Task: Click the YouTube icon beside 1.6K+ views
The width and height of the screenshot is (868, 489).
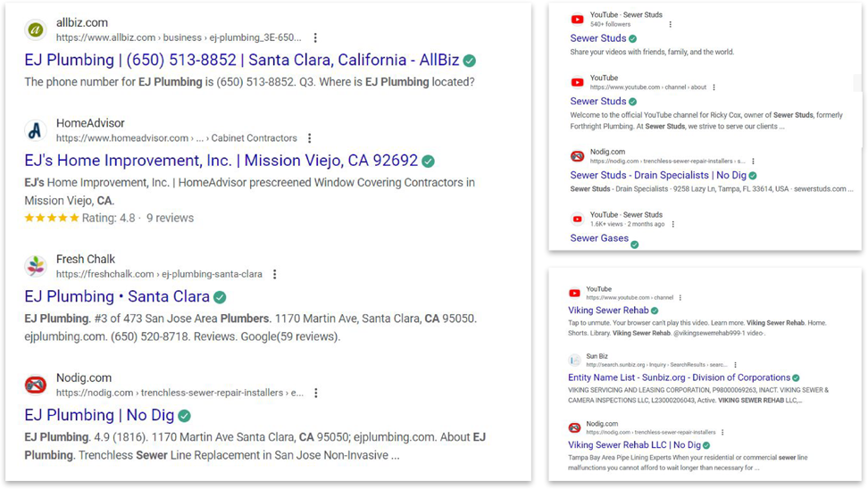Action: pos(578,219)
